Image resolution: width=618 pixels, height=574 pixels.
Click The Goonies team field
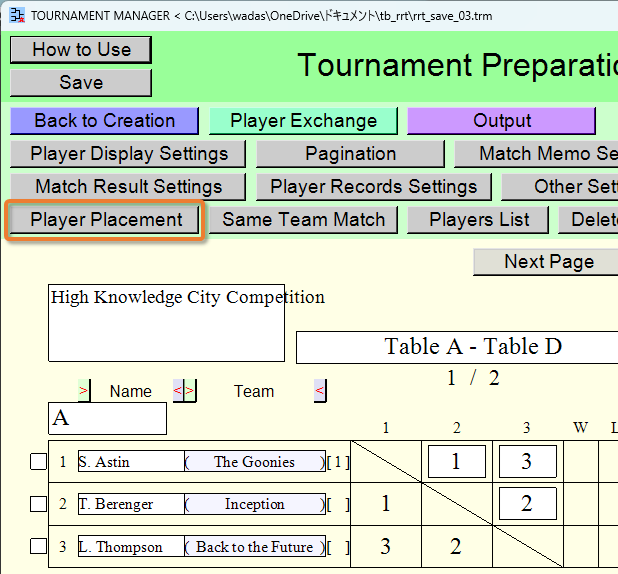(x=255, y=461)
